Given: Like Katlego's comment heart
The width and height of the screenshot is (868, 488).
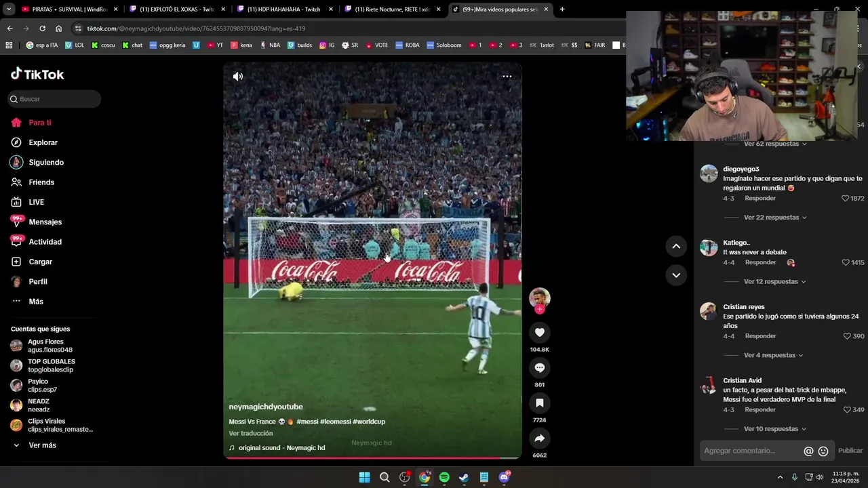Looking at the screenshot, I should [845, 262].
